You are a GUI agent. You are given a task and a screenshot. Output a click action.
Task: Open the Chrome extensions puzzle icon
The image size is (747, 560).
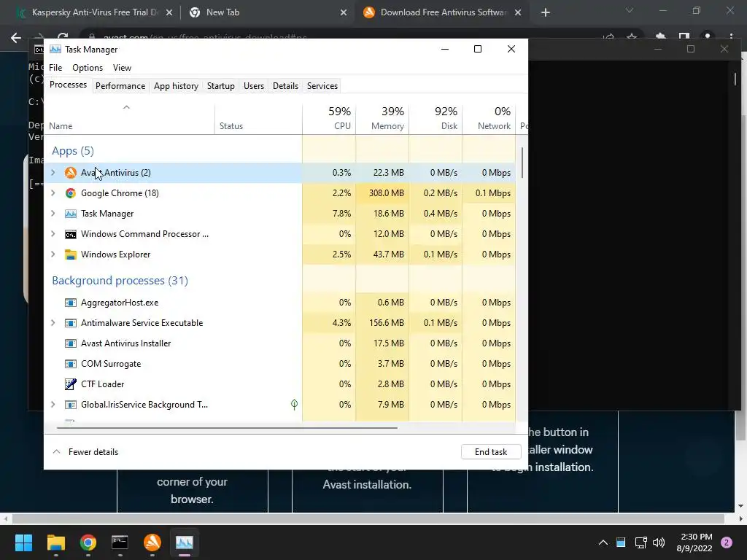(x=660, y=38)
